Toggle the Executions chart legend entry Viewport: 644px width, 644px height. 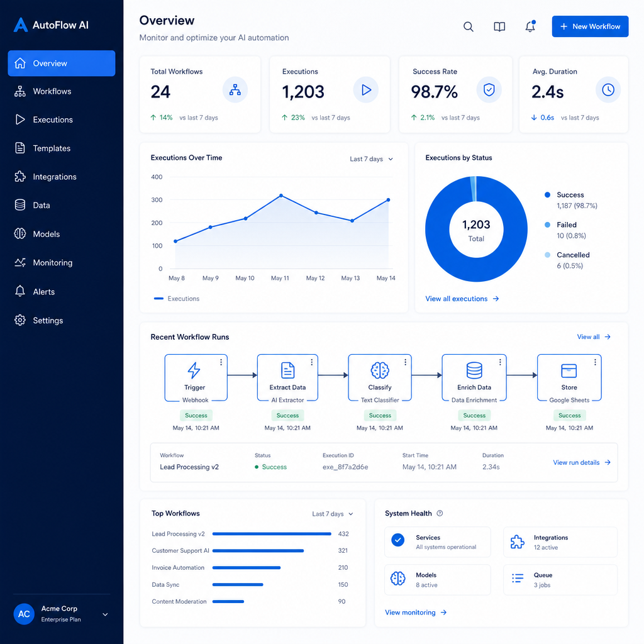(x=176, y=299)
